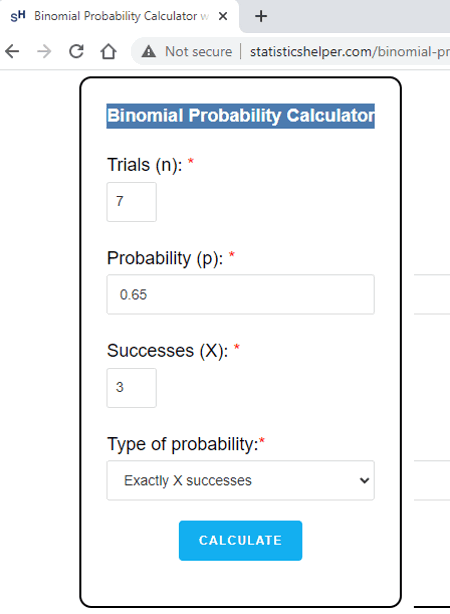Click the browser forward arrow
450x614 pixels.
(44, 51)
